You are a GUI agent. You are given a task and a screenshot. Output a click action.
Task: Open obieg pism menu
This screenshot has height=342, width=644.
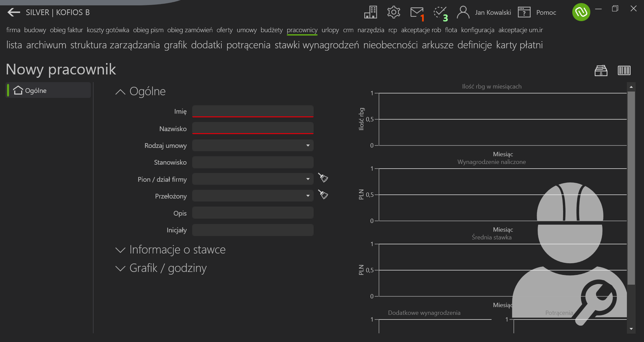[x=148, y=30]
